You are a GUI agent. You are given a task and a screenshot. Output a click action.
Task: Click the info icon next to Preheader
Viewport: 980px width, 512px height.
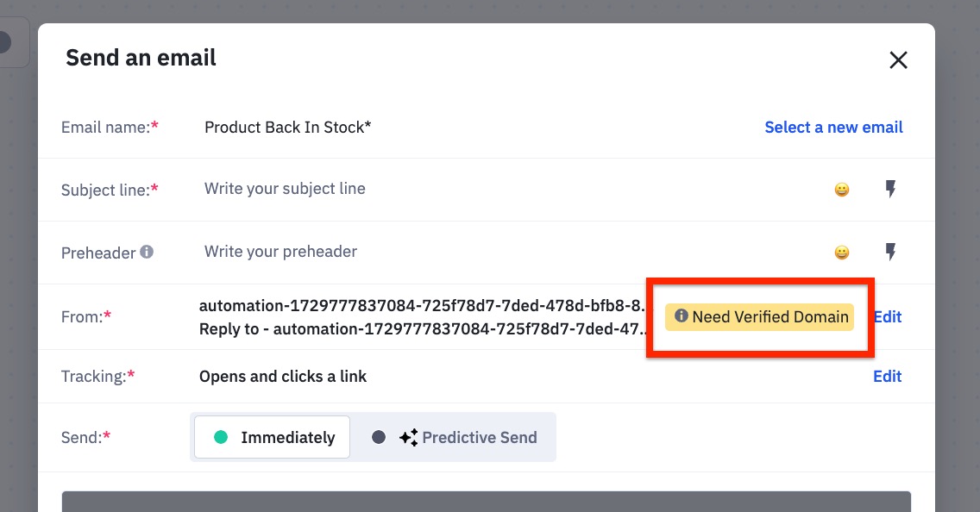pyautogui.click(x=147, y=252)
